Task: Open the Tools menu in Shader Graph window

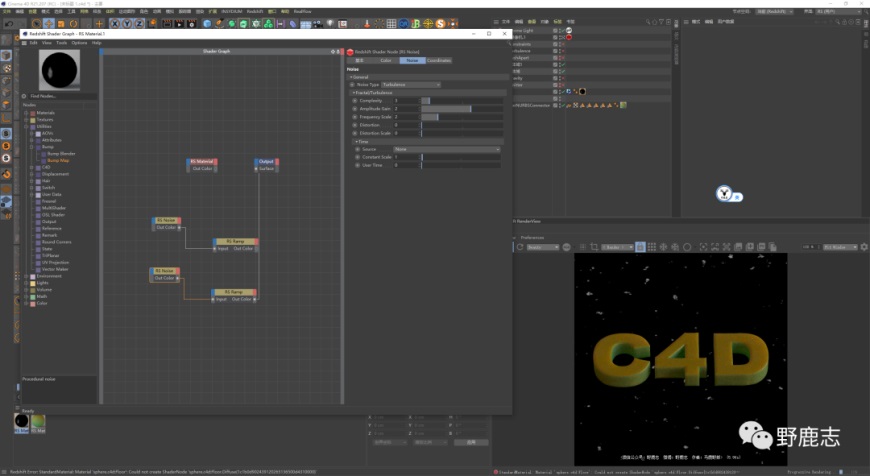Action: click(62, 43)
